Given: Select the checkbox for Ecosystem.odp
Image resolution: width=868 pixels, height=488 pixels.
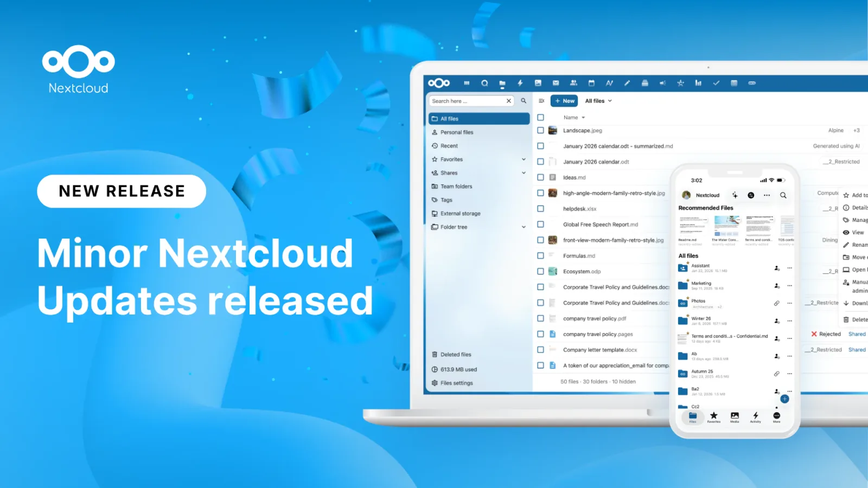Looking at the screenshot, I should click(x=540, y=271).
